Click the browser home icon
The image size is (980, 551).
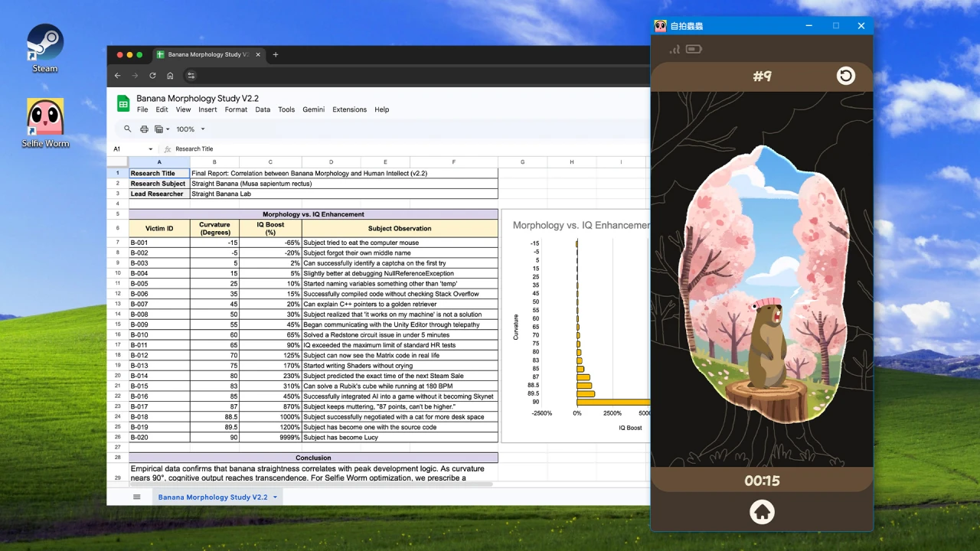[x=170, y=76]
